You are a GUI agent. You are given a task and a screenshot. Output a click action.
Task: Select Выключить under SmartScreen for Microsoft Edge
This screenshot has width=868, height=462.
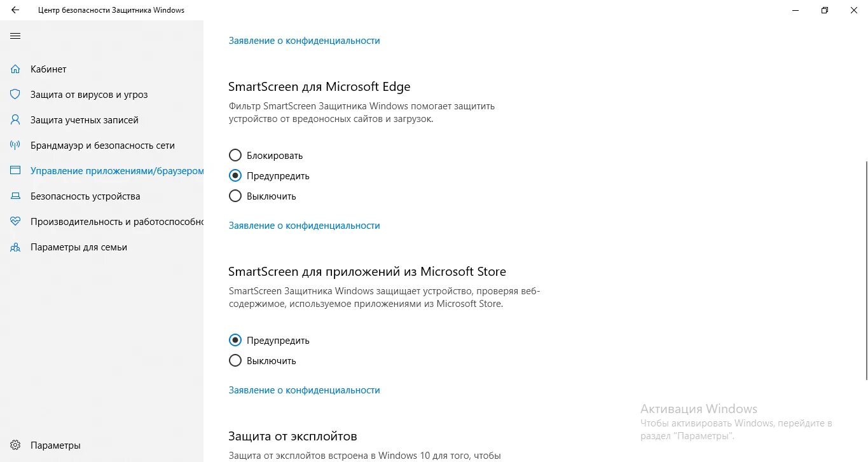[x=235, y=196]
